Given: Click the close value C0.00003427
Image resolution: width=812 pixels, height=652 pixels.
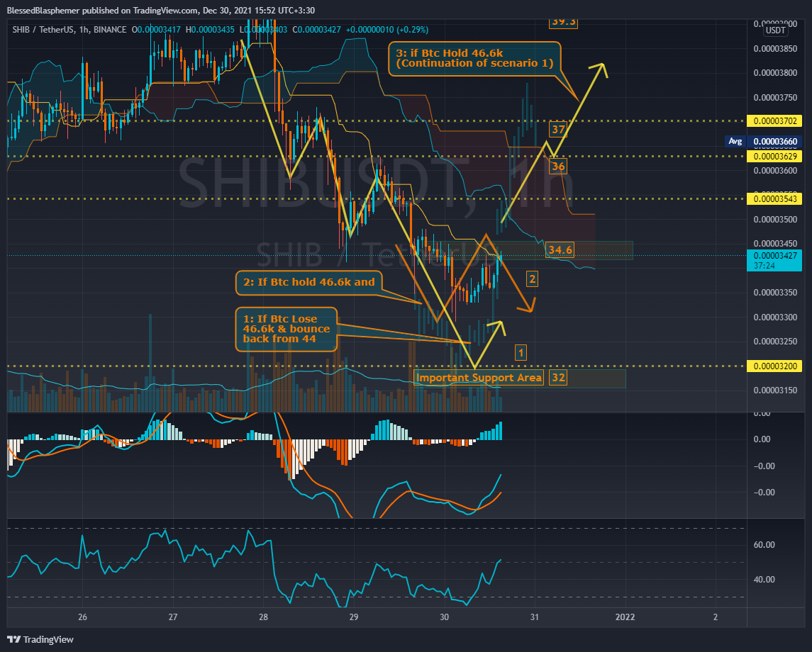Looking at the screenshot, I should click(316, 30).
